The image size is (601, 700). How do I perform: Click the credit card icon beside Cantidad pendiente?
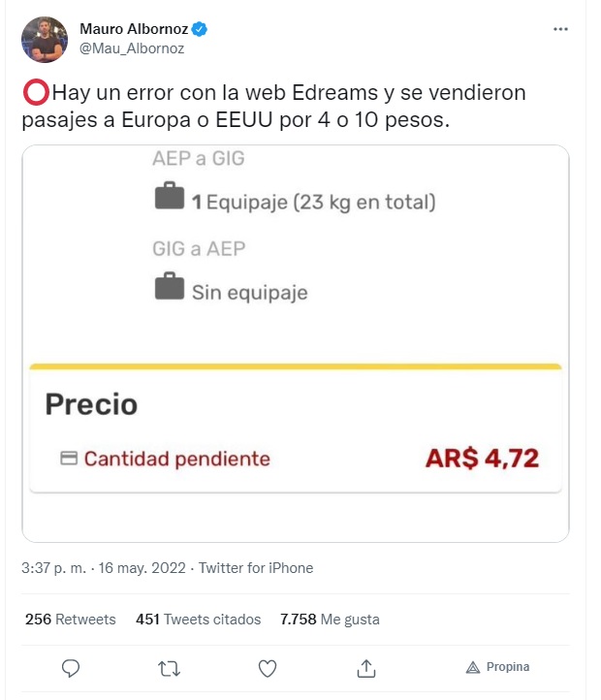(x=69, y=458)
